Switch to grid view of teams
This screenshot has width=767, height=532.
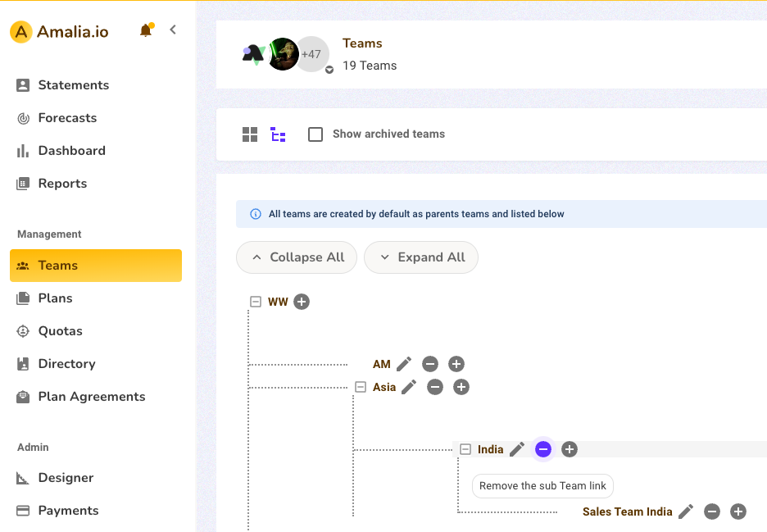pos(250,134)
